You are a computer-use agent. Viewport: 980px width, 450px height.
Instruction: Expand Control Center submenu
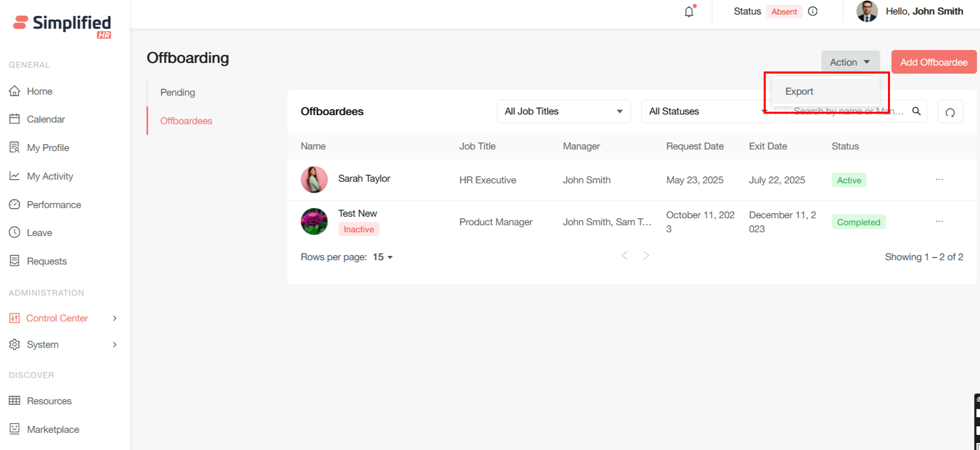point(114,318)
